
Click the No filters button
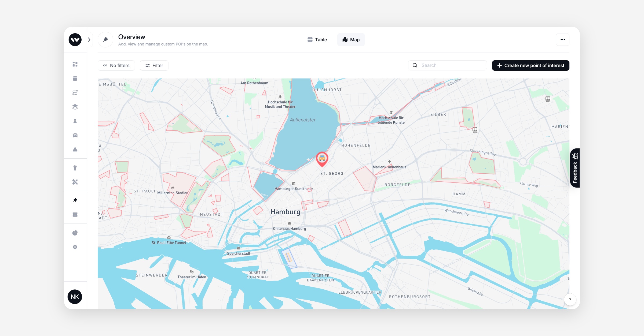(116, 66)
